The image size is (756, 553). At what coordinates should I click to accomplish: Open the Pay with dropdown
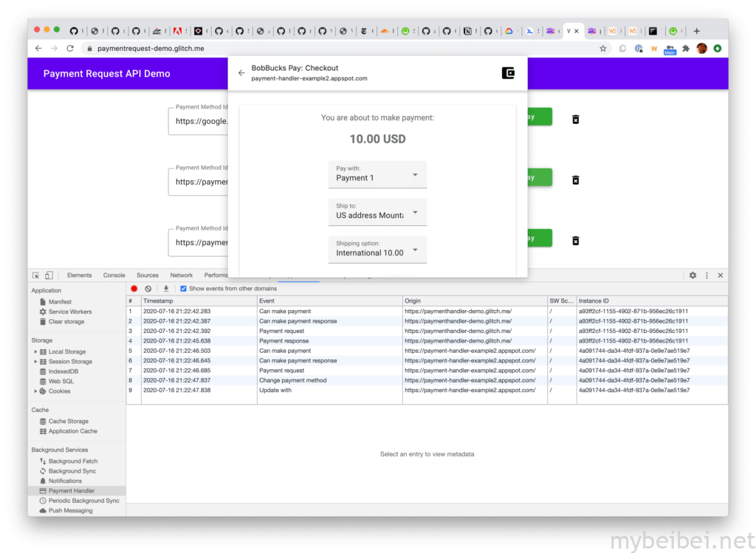tap(377, 175)
